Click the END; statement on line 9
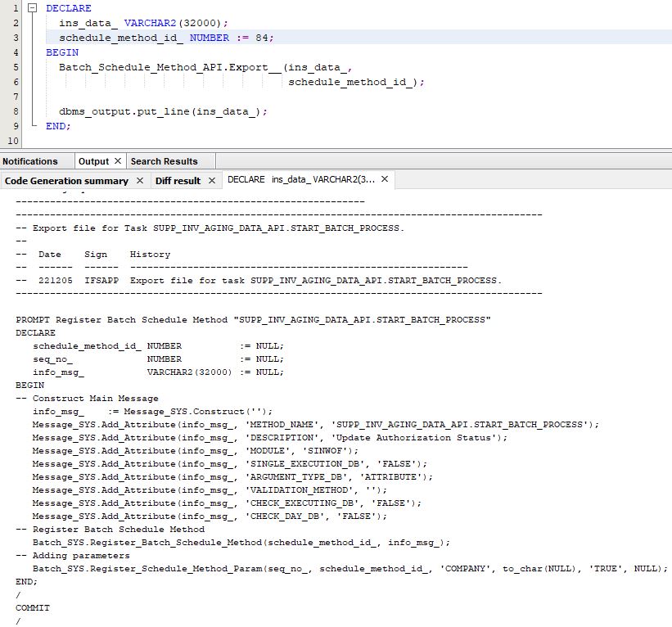Screen dimensions: 672x627 click(58, 126)
